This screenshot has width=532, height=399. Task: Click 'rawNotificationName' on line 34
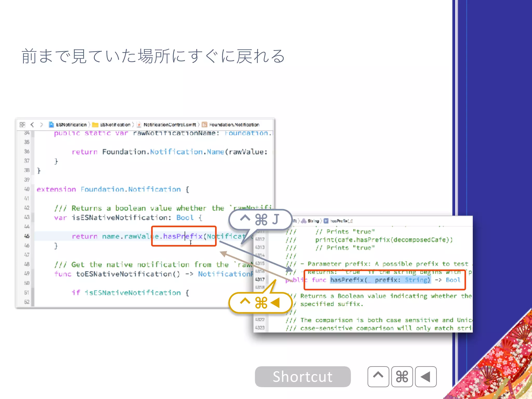pyautogui.click(x=174, y=133)
